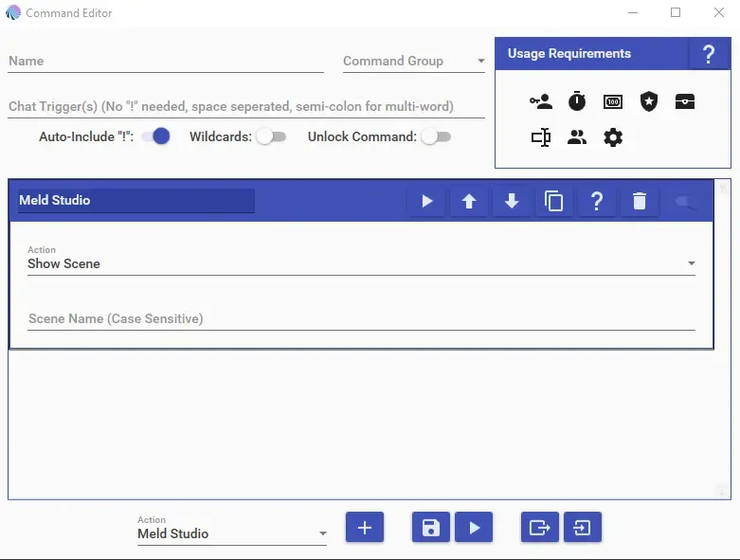
Task: Disable the Auto-Include "!" toggle
Action: pos(156,136)
